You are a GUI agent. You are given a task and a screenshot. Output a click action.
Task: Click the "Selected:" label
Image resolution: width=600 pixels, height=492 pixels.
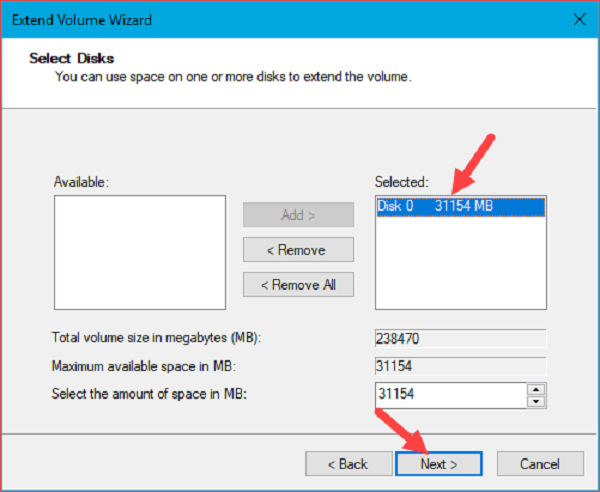401,182
